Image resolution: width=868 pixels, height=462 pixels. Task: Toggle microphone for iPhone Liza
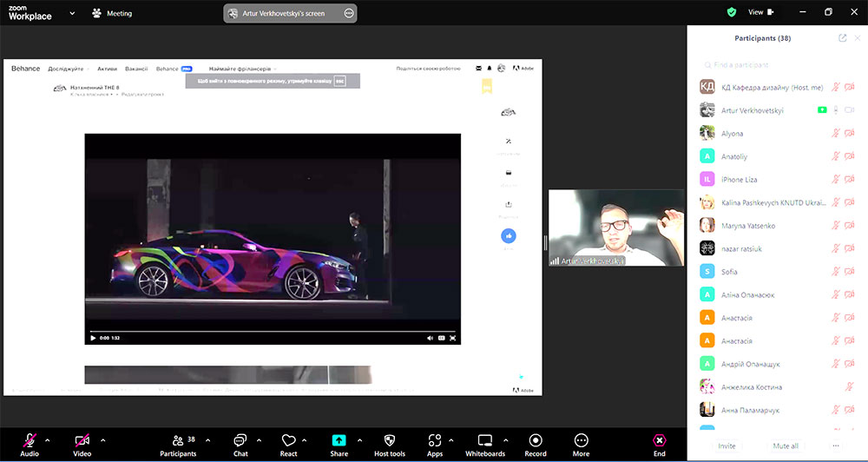(x=836, y=179)
